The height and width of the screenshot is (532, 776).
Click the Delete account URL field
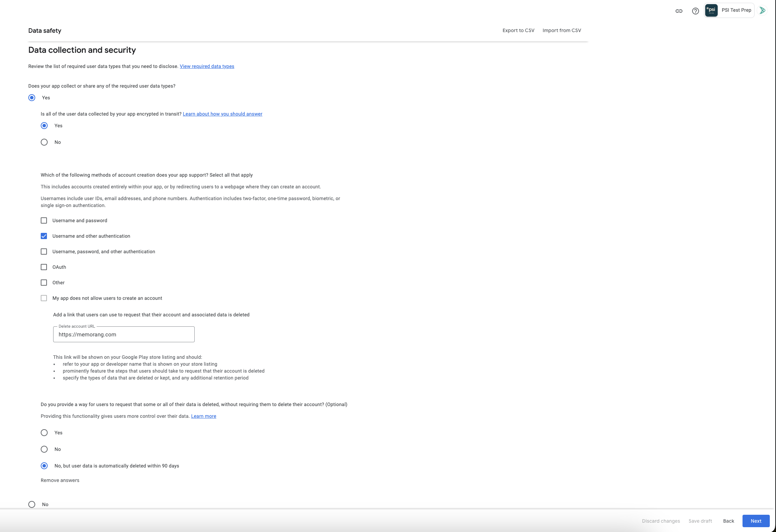click(x=124, y=335)
